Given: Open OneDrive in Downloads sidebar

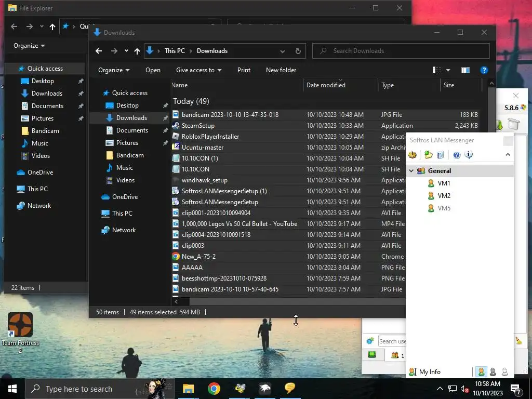Looking at the screenshot, I should (125, 197).
